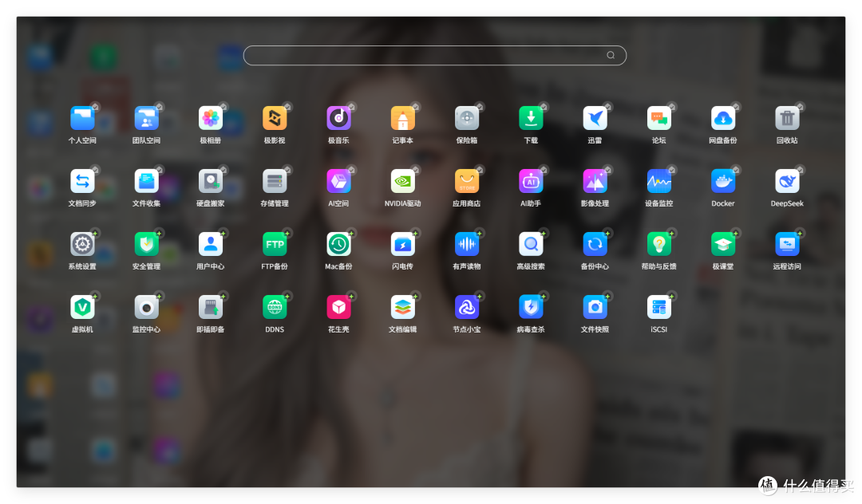Open the 保险箱 safe app

467,118
